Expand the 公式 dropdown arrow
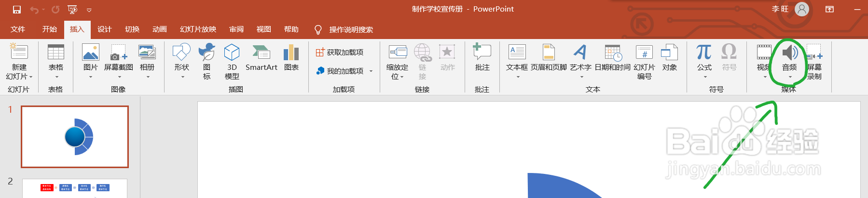Screen dimensions: 868x198 704,77
